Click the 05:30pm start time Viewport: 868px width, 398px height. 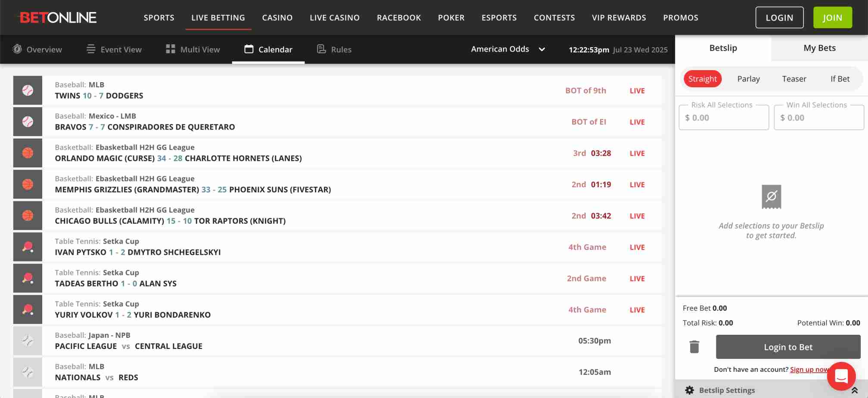click(x=594, y=341)
